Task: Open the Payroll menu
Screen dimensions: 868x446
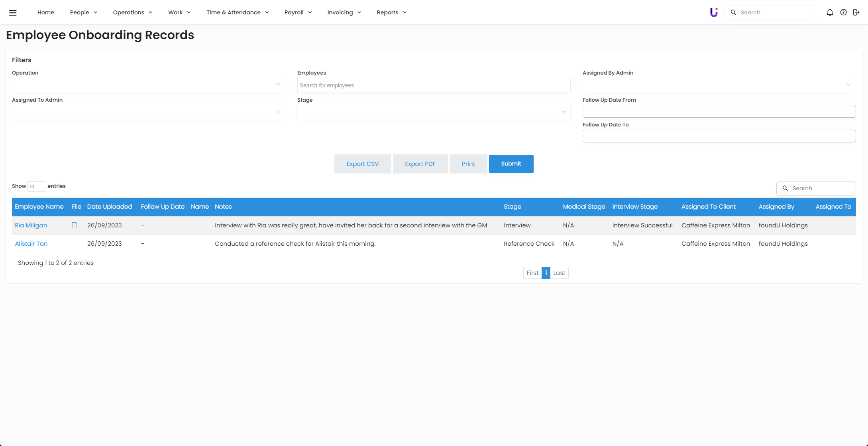Action: click(x=298, y=12)
